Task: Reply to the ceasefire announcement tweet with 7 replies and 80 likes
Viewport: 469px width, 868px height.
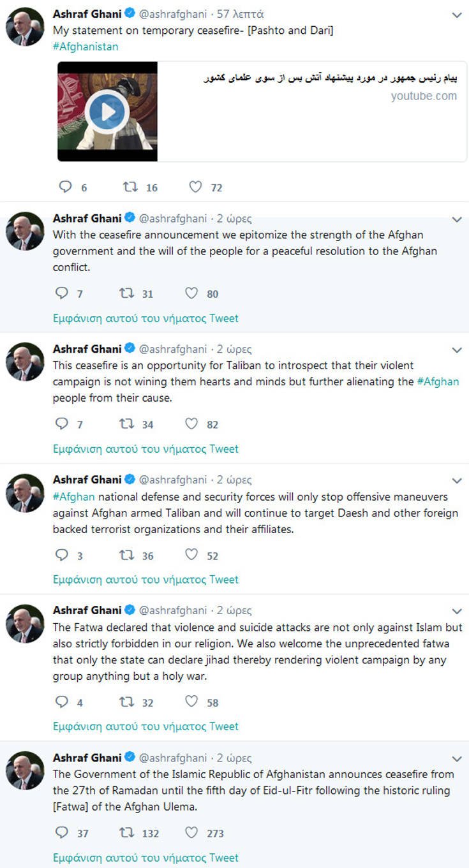Action: 62,293
